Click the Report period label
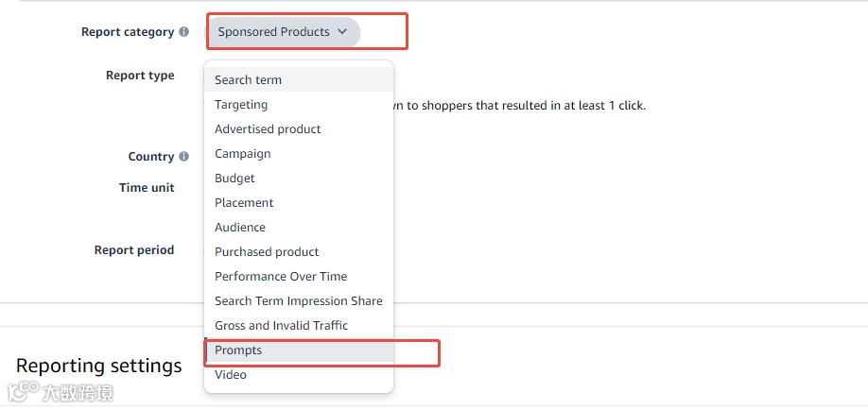This screenshot has height=409, width=868. tap(134, 250)
